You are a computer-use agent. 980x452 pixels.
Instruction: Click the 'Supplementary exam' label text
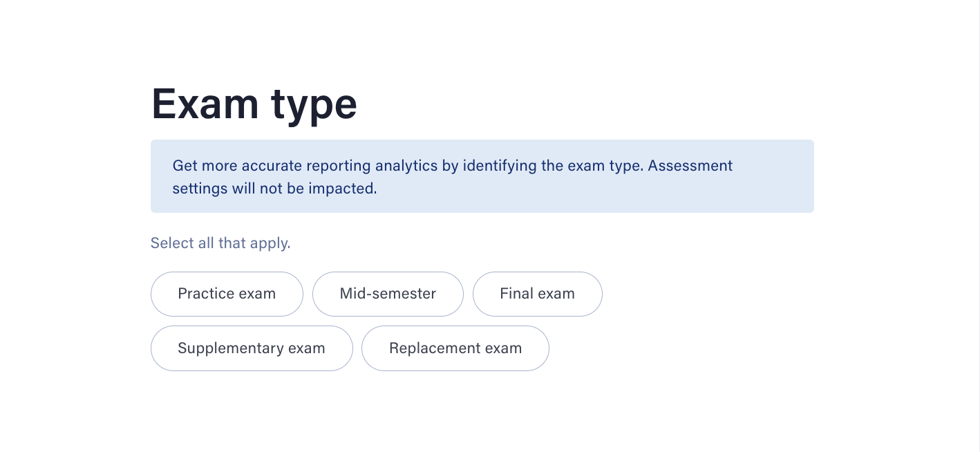(252, 348)
